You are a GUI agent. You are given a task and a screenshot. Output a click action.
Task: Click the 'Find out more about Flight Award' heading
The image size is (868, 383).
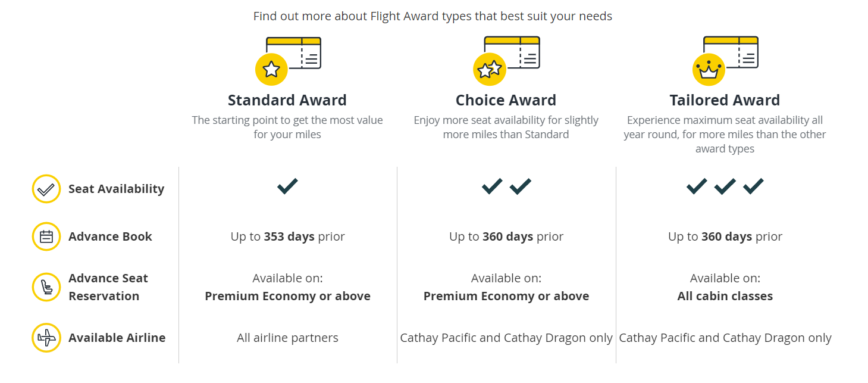pyautogui.click(x=433, y=16)
